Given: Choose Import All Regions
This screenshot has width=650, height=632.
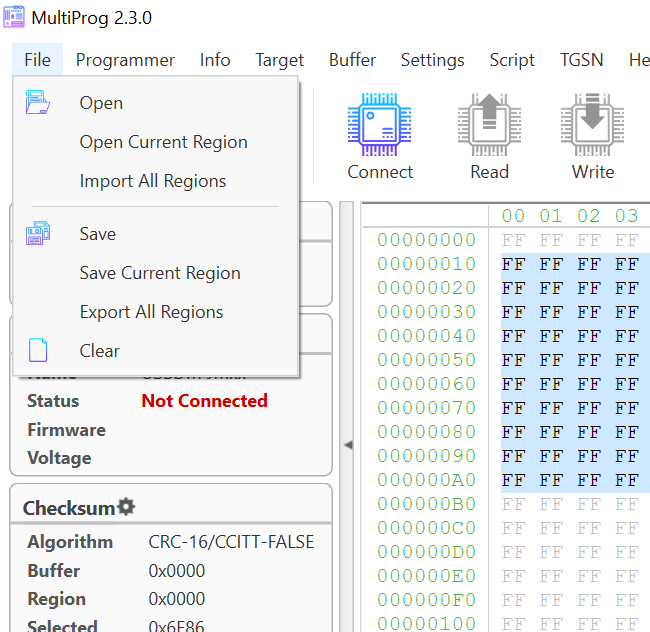Looking at the screenshot, I should [155, 181].
